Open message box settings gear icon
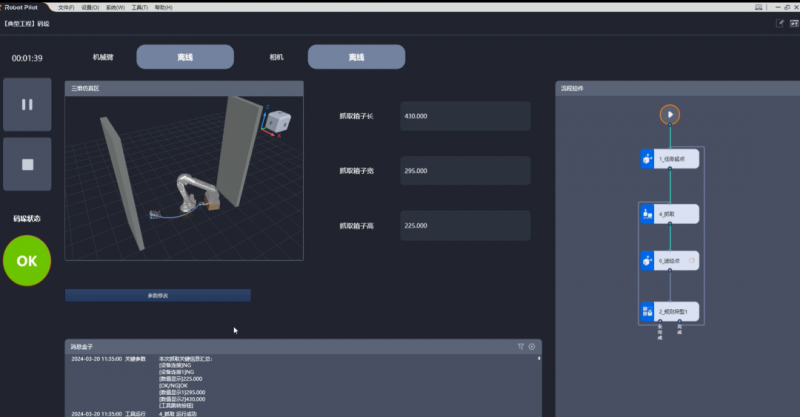The width and height of the screenshot is (800, 417). [x=532, y=346]
